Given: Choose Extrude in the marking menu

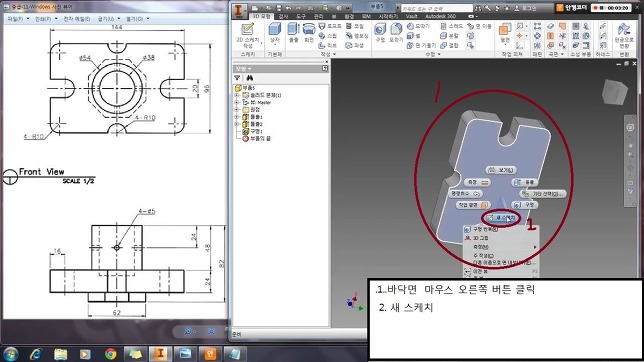Looking at the screenshot, I should click(524, 182).
